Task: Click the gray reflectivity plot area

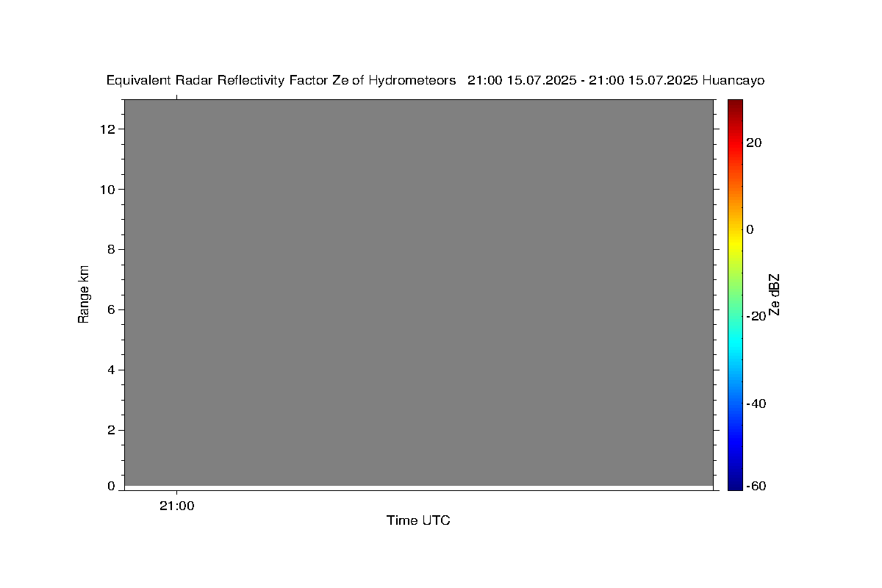Action: click(419, 293)
